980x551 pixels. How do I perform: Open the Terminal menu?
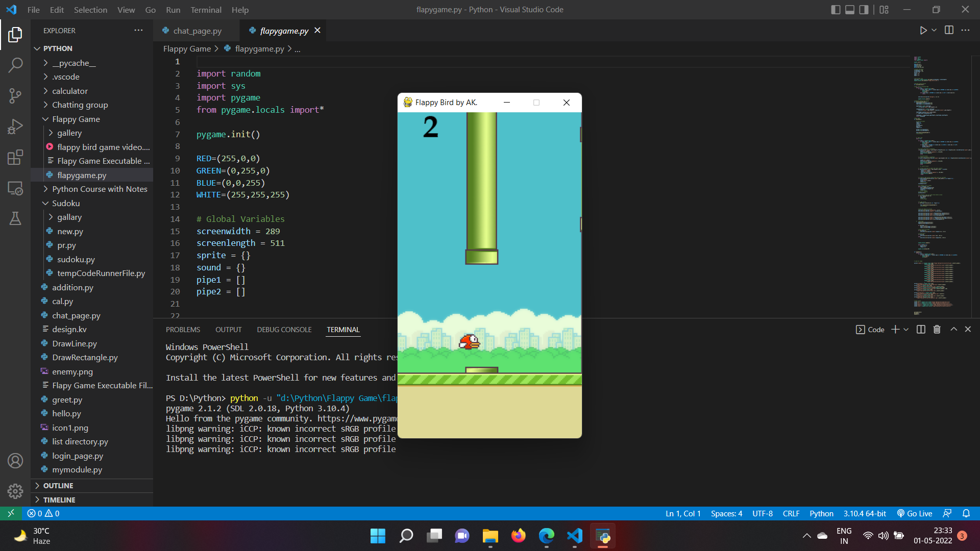pos(206,10)
